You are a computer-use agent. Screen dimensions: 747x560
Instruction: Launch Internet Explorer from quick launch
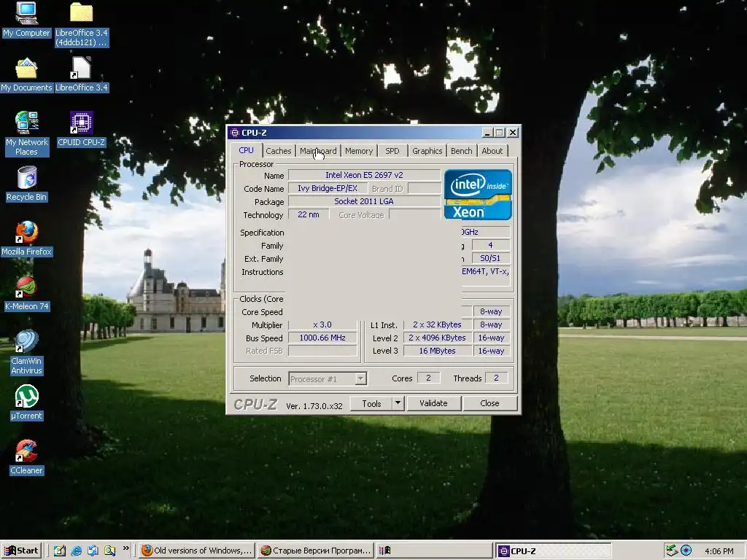point(76,551)
